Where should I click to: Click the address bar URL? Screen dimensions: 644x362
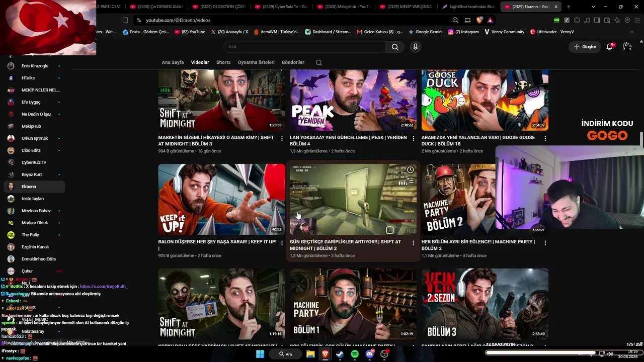point(178,20)
